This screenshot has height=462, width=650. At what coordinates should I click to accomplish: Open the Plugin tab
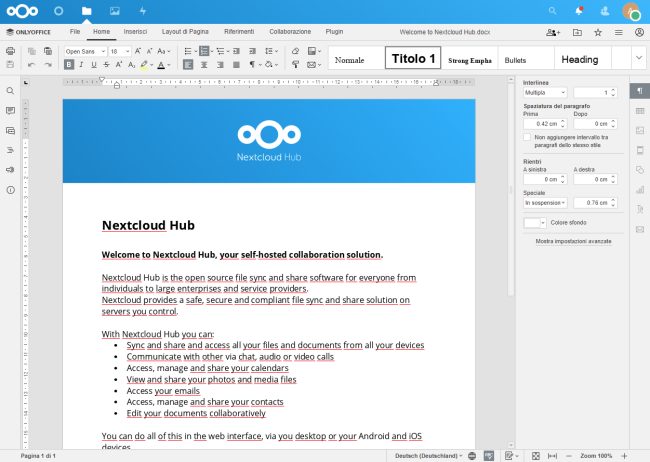(x=334, y=32)
